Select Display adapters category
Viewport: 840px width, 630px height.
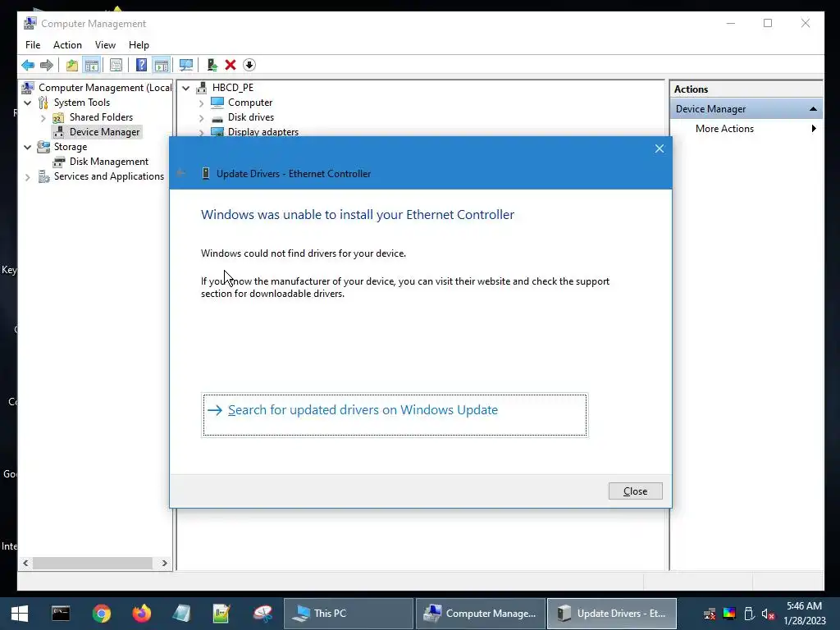pyautogui.click(x=263, y=132)
